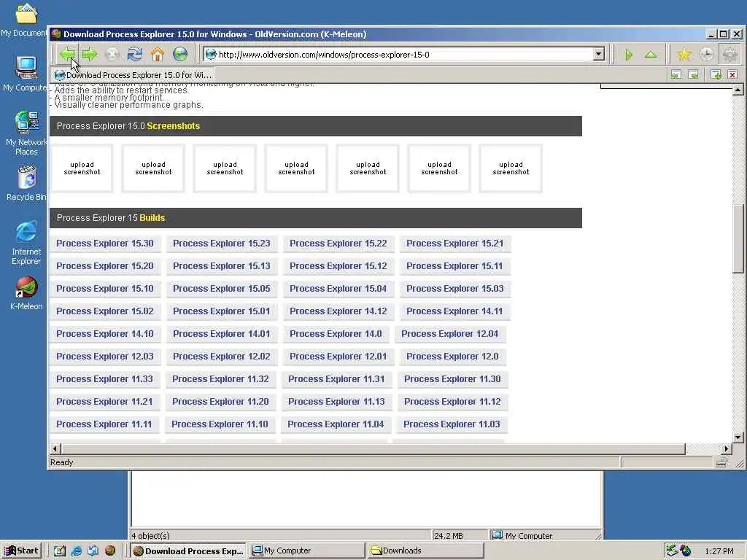747x560 pixels.
Task: Open the Process Explorer 15.30 link
Action: coord(105,244)
